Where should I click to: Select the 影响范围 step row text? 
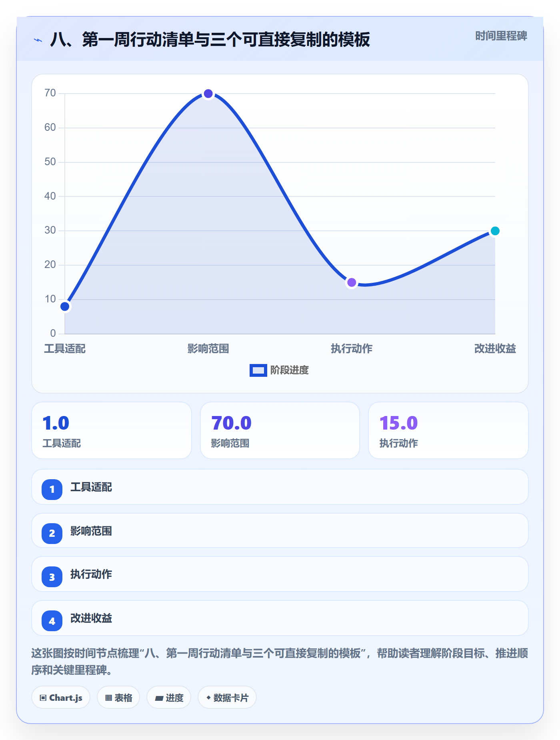[91, 531]
